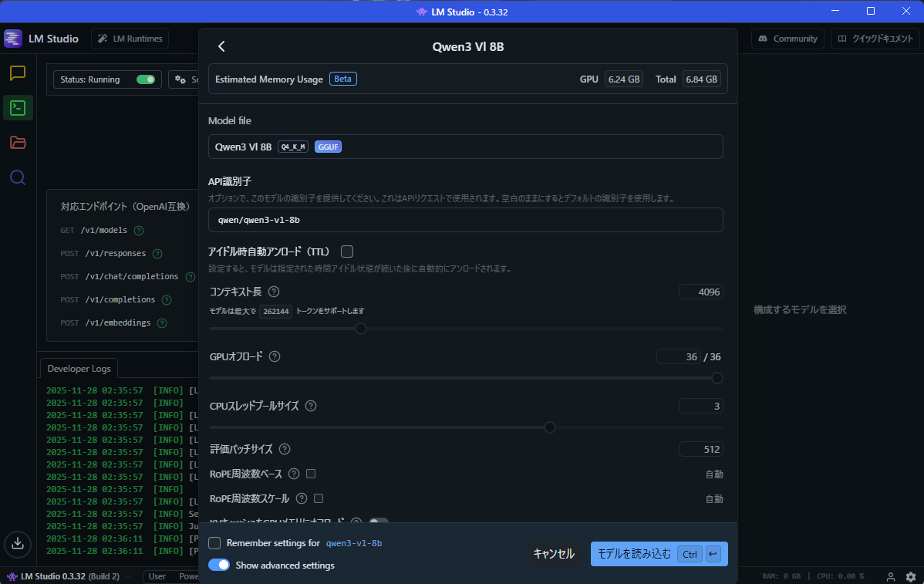Viewport: 924px width, 584px height.
Task: Toggle Show advanced settings switch
Action: tap(219, 565)
